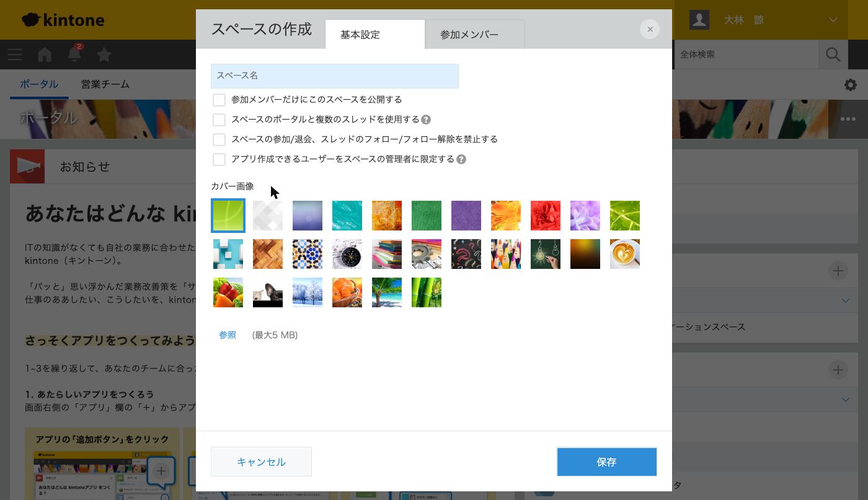
Task: Click the announcement megaphone icon
Action: click(27, 166)
